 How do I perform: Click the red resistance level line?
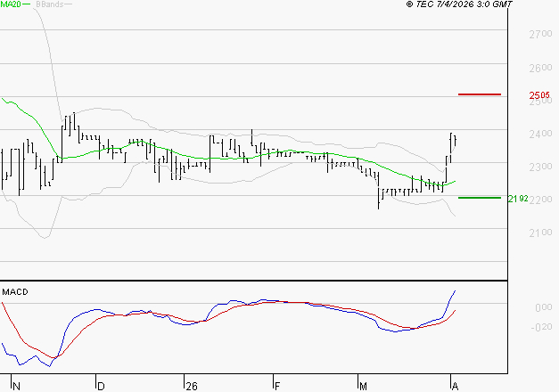coord(480,94)
